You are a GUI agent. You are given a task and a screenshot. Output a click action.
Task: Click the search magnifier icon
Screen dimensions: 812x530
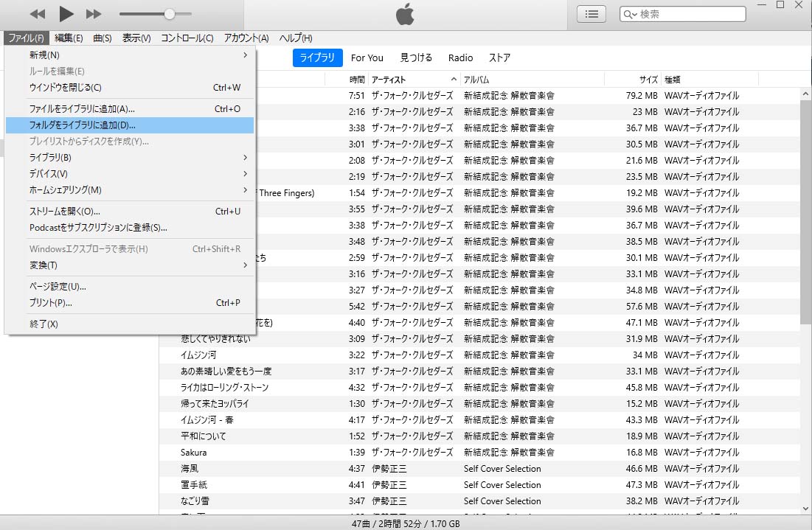click(629, 14)
